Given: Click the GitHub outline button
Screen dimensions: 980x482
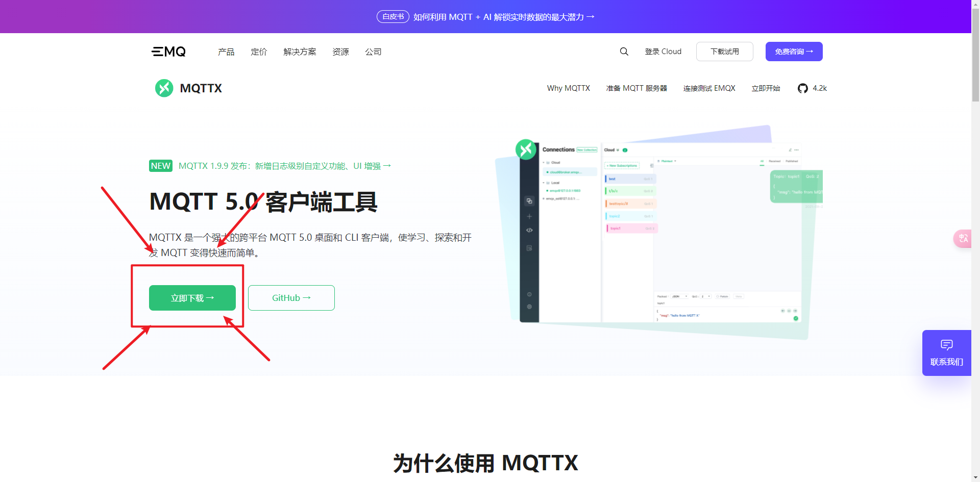Looking at the screenshot, I should (x=291, y=298).
